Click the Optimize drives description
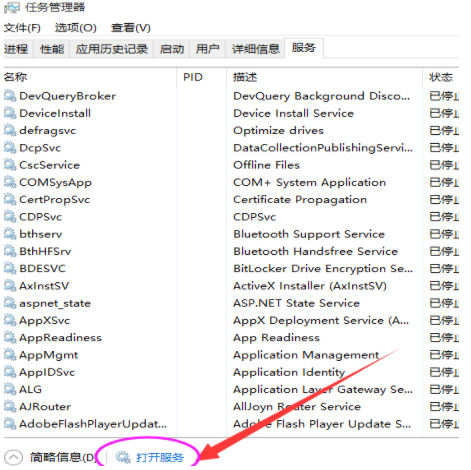This screenshot has width=471, height=470. (x=278, y=130)
